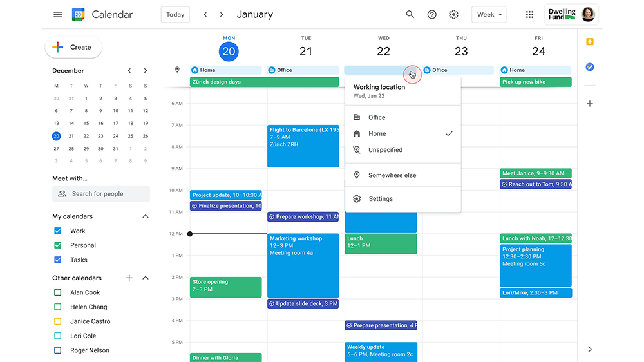
Task: Choose Somewhere else in location menu
Action: click(392, 175)
